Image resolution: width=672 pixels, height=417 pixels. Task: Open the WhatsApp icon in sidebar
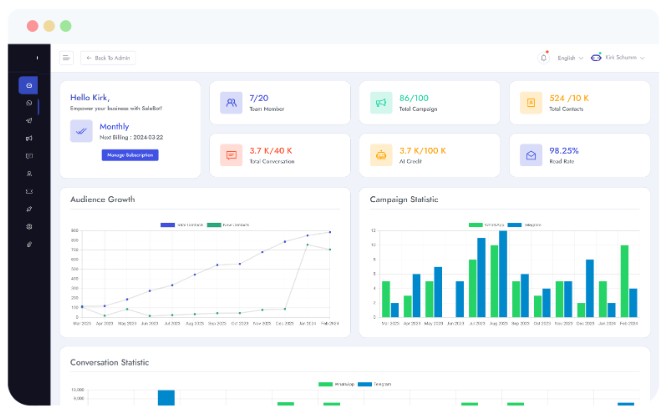[x=29, y=103]
